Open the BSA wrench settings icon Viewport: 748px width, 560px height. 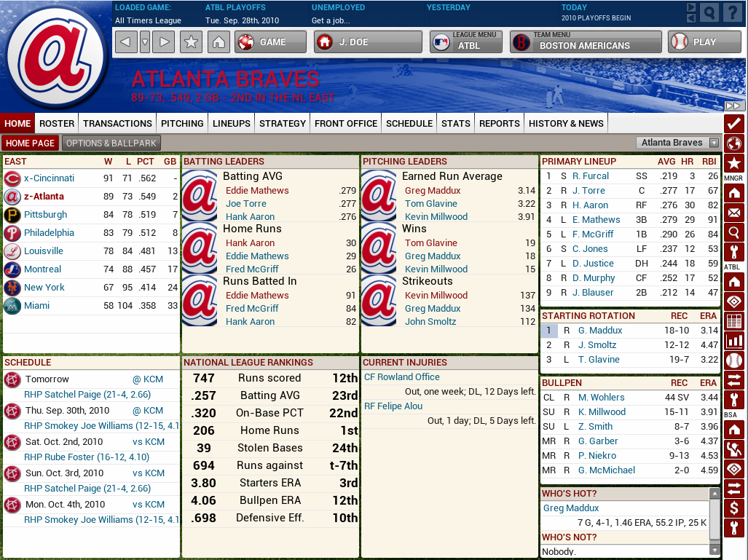coord(733,529)
